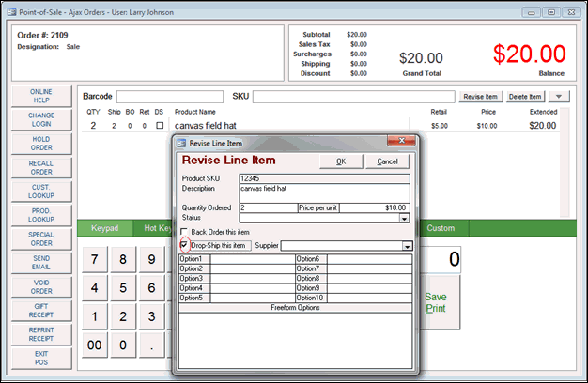
Task: Toggle the DS checkbox on hat row
Action: 160,125
